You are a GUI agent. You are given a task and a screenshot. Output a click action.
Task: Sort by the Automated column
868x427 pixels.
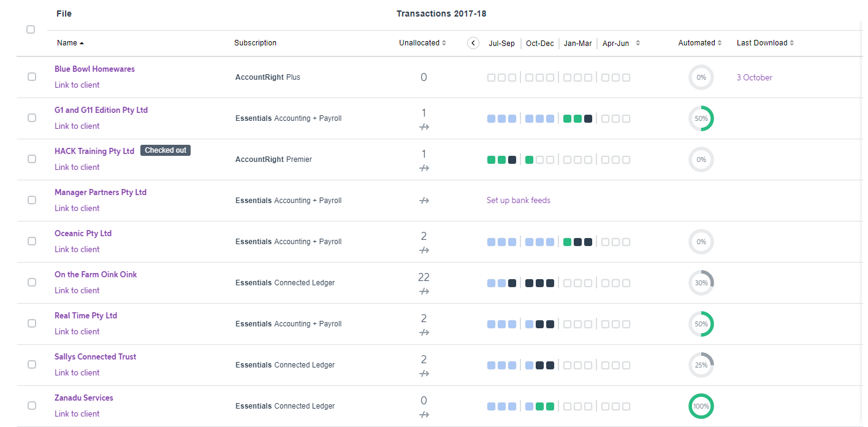[x=699, y=43]
